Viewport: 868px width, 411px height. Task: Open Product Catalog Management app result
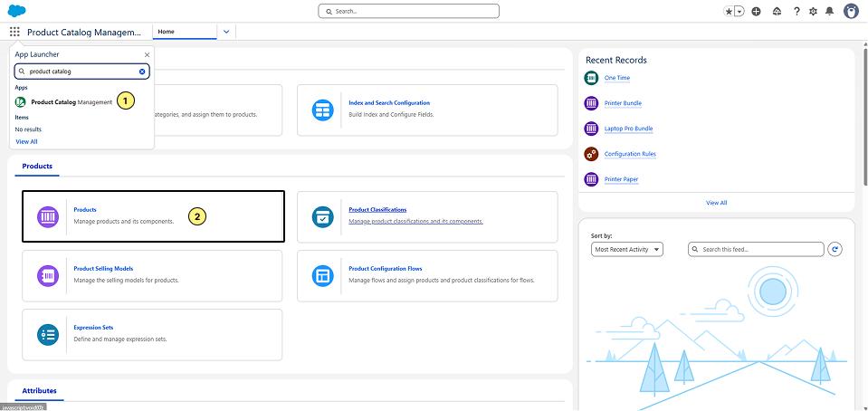[72, 102]
